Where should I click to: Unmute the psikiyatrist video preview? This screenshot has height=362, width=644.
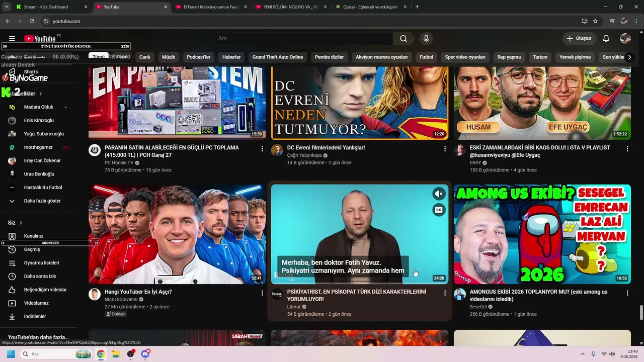click(439, 194)
